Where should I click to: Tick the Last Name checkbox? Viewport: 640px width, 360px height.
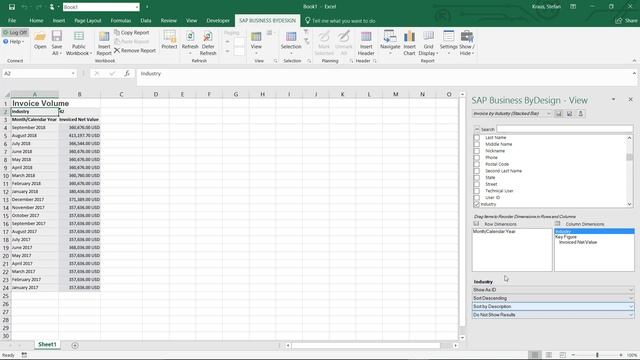(477, 138)
